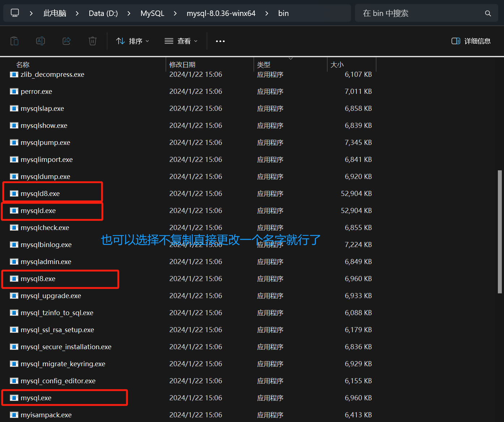
Task: Click the mysqld.exe file icon
Action: [x=14, y=211]
